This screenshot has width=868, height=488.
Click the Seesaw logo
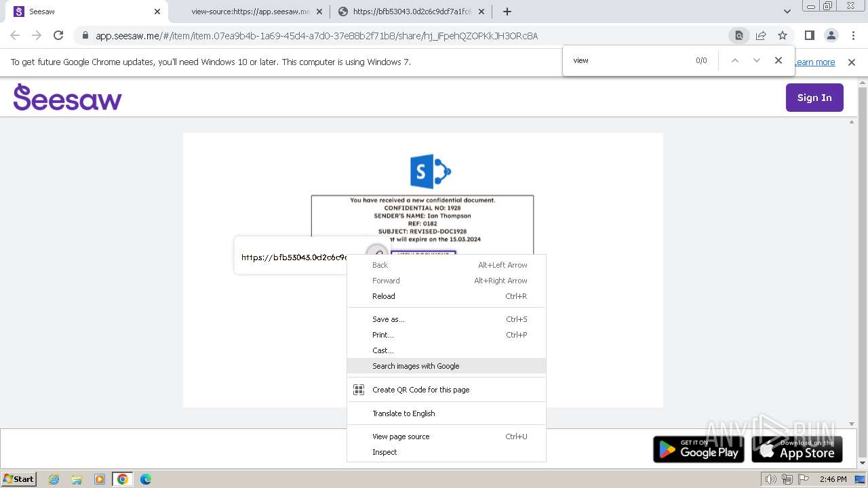point(68,98)
